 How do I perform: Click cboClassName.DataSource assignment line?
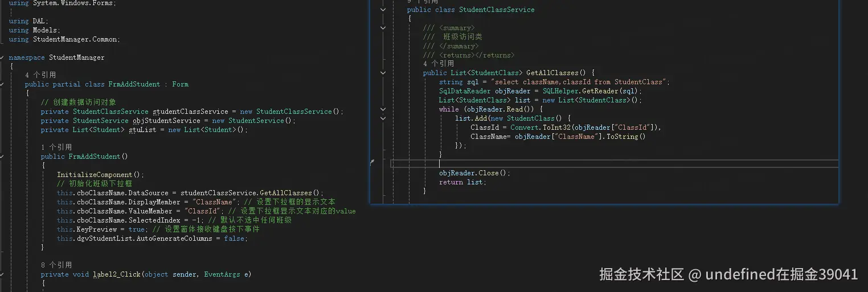(190, 193)
